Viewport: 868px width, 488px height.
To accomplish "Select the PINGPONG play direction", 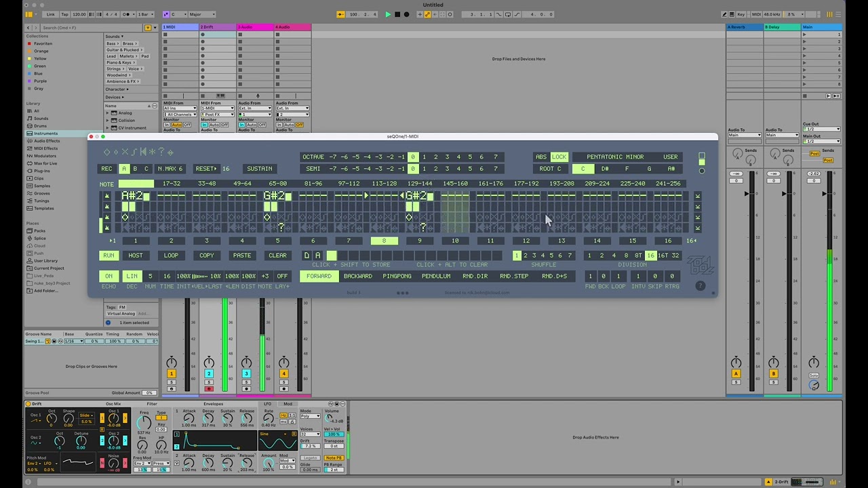I will click(397, 277).
